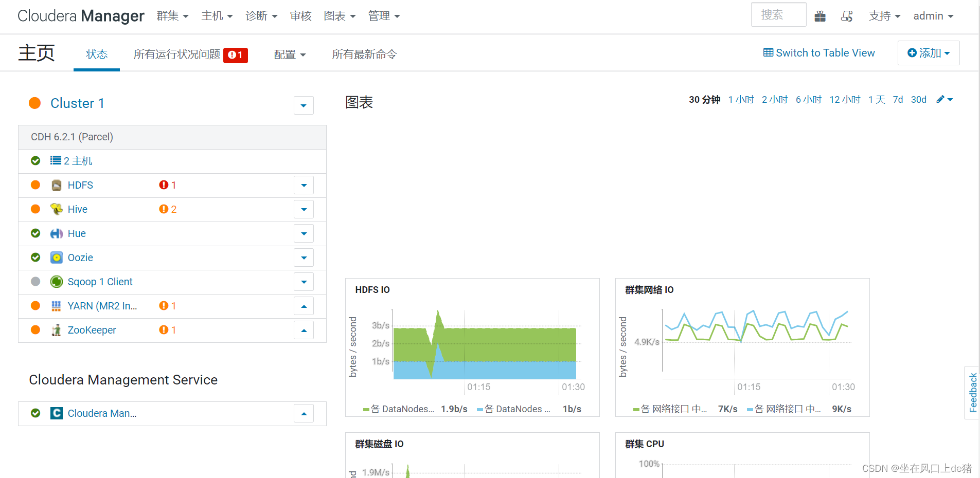Open the 图表 top menu
The width and height of the screenshot is (980, 478).
click(x=340, y=16)
